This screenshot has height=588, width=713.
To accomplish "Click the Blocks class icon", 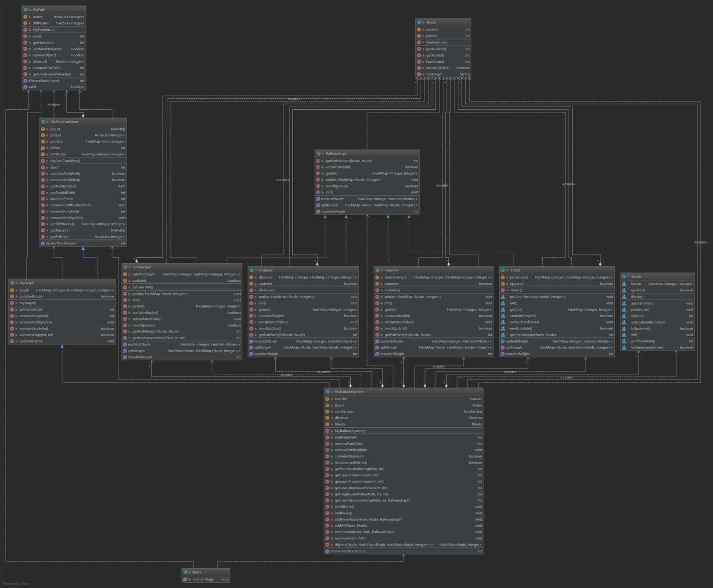I will pos(624,277).
